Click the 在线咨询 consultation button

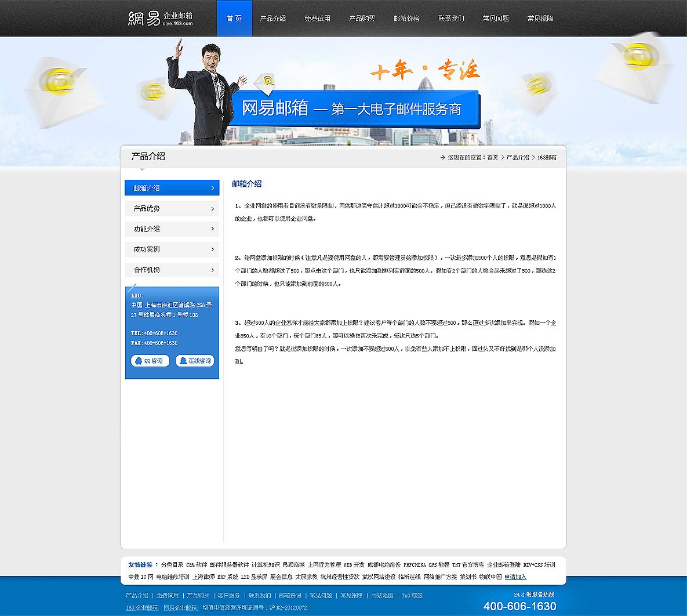coord(195,360)
